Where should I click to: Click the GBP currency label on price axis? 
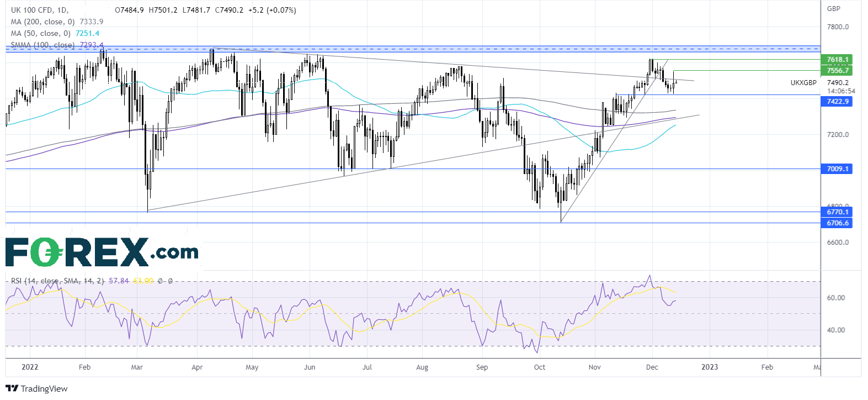point(833,8)
